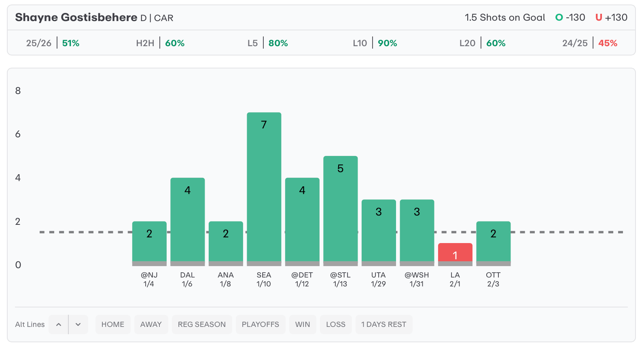
Task: Click the red LA 2/1 bar
Action: coord(455,254)
